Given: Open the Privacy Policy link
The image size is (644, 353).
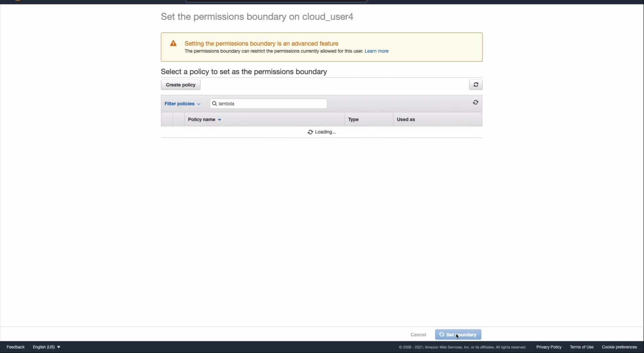Looking at the screenshot, I should pyautogui.click(x=548, y=347).
